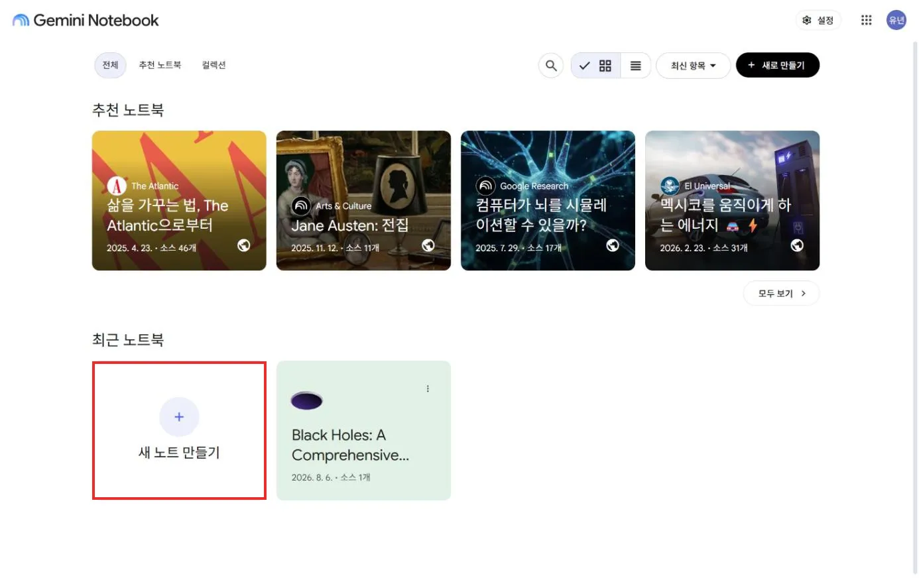Click the 2026. 2. 23. · 소스 31개 text
The width and height of the screenshot is (919, 588).
tap(704, 248)
